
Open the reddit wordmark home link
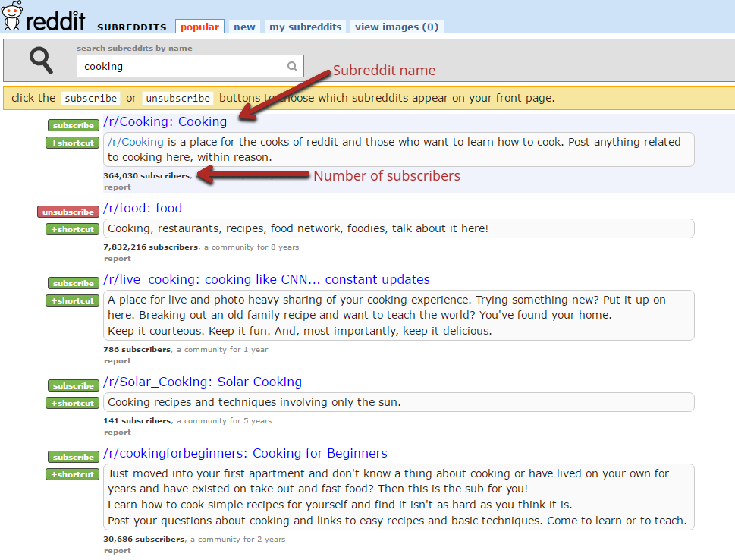(x=55, y=20)
